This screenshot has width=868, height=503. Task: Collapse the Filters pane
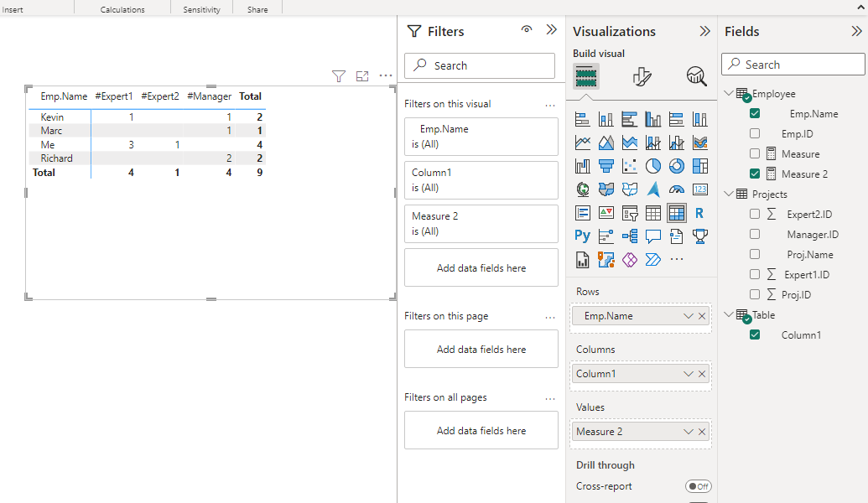coord(551,30)
